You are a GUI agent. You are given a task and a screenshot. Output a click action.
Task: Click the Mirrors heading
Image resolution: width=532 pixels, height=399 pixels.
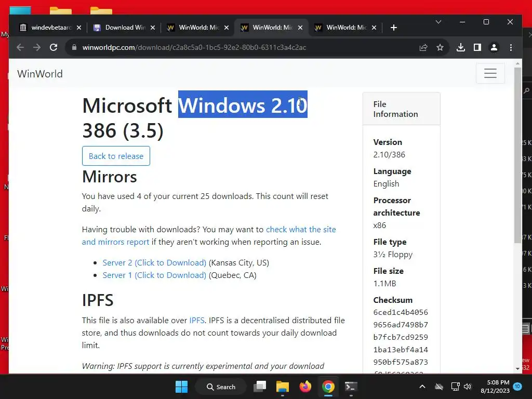coord(109,177)
